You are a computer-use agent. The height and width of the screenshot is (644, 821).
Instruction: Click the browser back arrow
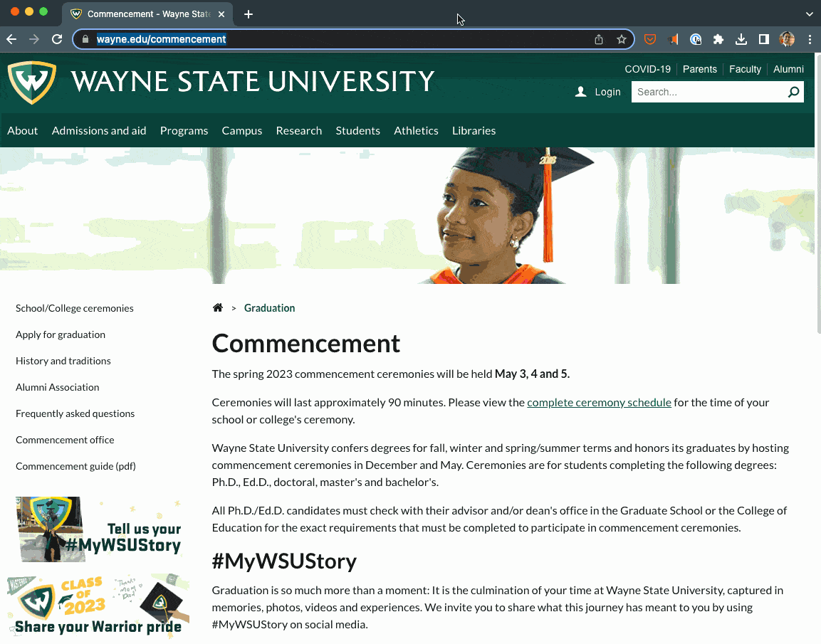(11, 39)
